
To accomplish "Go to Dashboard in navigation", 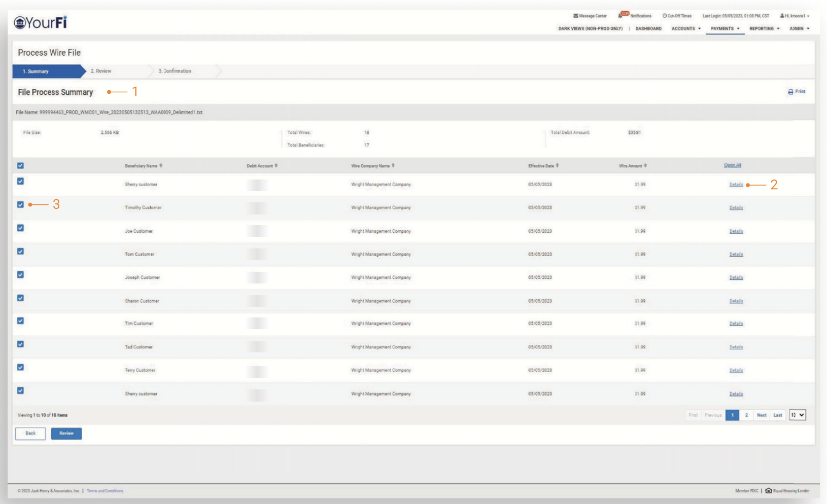I will pyautogui.click(x=648, y=28).
